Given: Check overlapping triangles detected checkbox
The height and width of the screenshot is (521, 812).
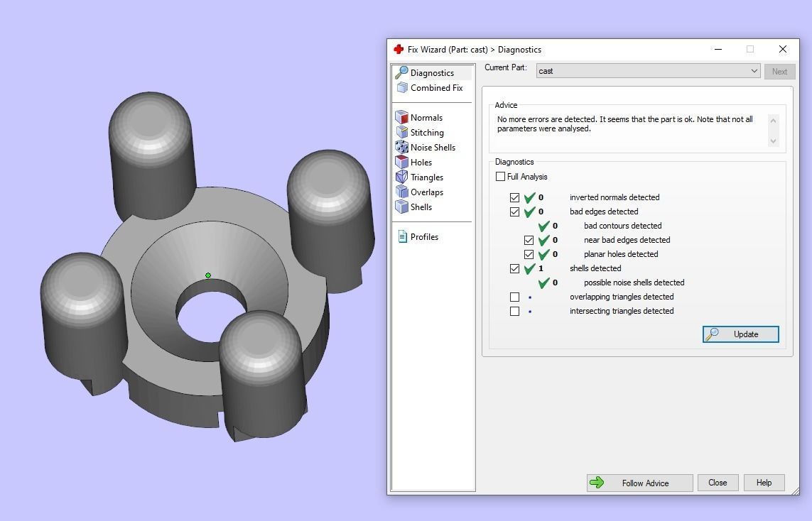Looking at the screenshot, I should (x=514, y=297).
